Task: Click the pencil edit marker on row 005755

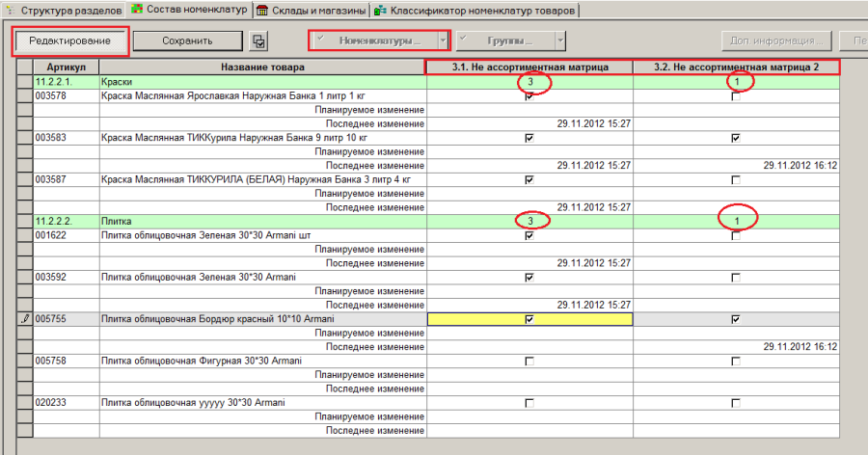Action: (x=25, y=319)
